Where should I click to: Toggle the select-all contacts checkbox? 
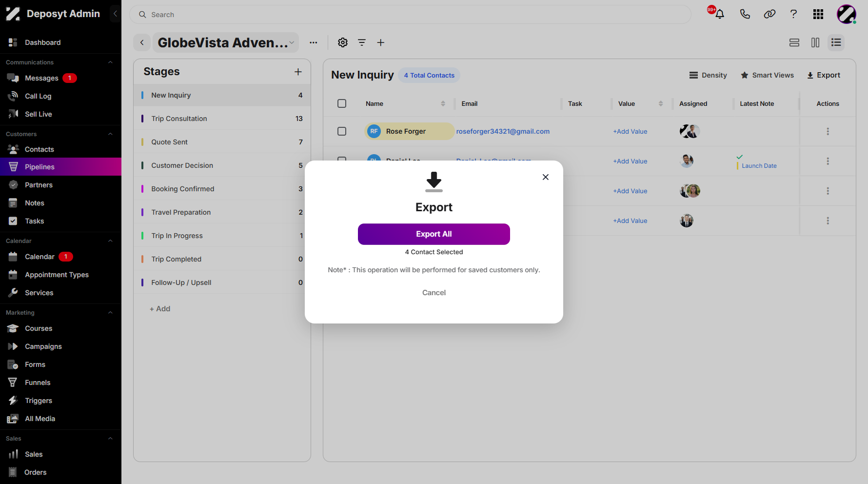342,103
